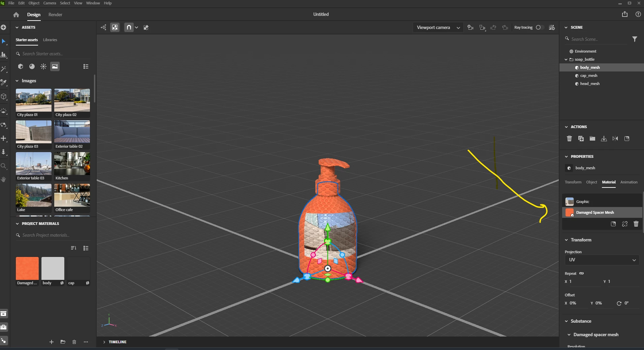Click the magnet snapping icon in viewport toolbar
The image size is (644, 350).
coord(129,27)
